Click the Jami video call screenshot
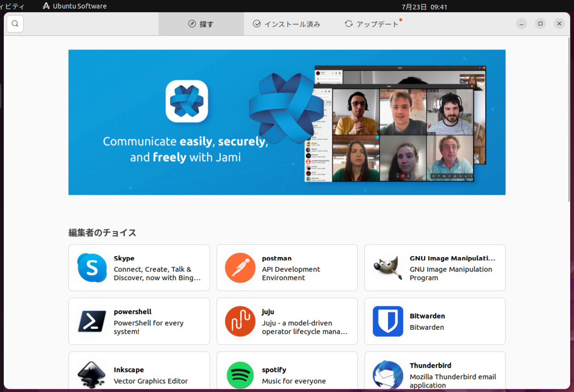The width and height of the screenshot is (574, 392). [x=396, y=124]
